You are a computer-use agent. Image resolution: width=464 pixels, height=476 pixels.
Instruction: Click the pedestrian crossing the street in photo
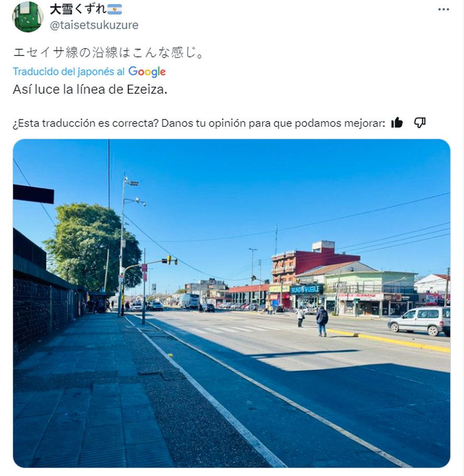322,321
